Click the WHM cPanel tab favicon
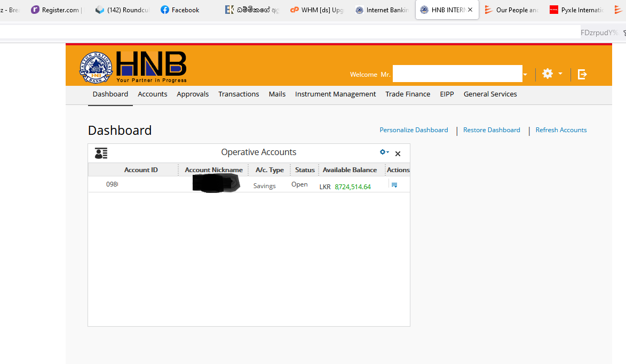 tap(294, 10)
